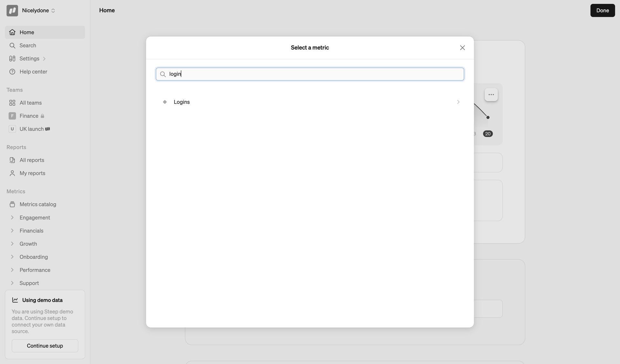Image resolution: width=620 pixels, height=364 pixels.
Task: Select the Search icon in sidebar
Action: point(12,45)
